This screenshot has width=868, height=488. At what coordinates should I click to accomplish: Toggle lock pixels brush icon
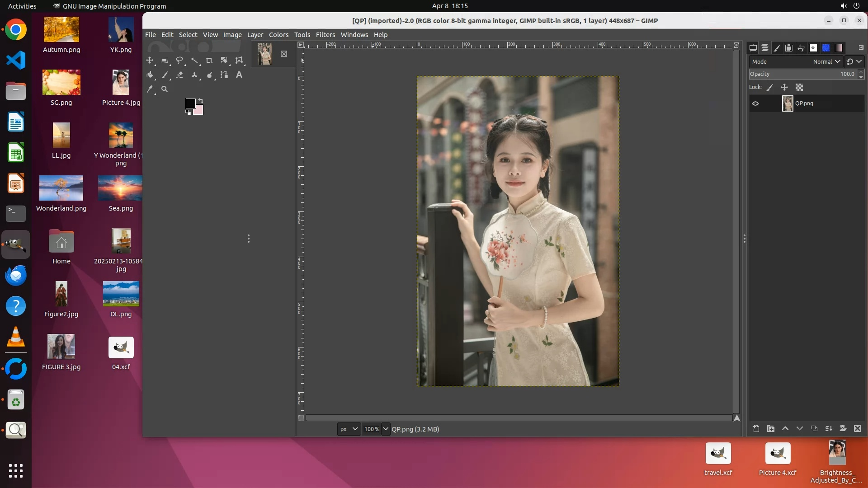pyautogui.click(x=770, y=87)
